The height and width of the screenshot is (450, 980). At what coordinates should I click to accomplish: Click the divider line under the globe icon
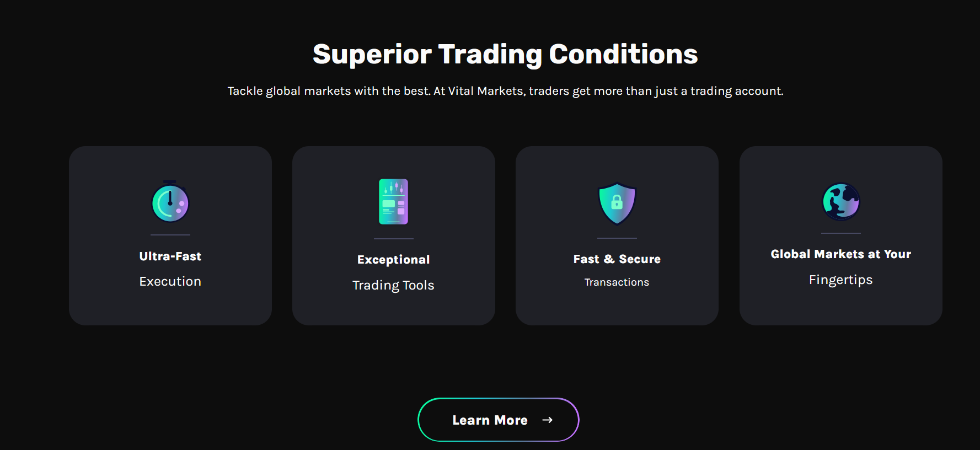(840, 233)
